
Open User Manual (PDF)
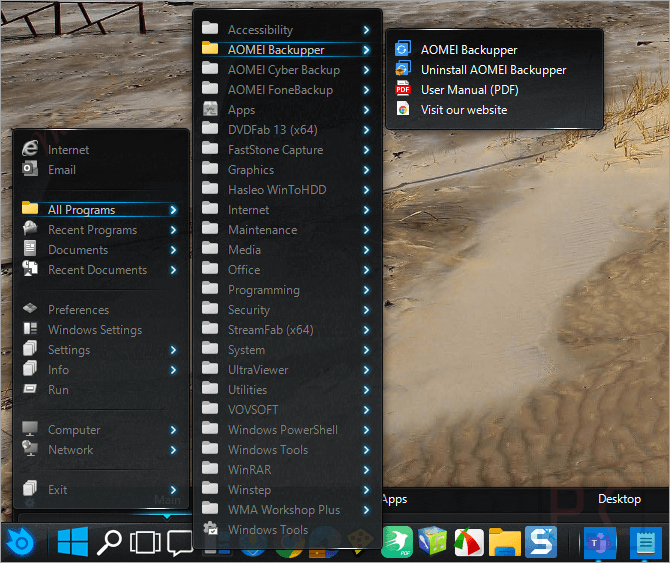[x=470, y=90]
